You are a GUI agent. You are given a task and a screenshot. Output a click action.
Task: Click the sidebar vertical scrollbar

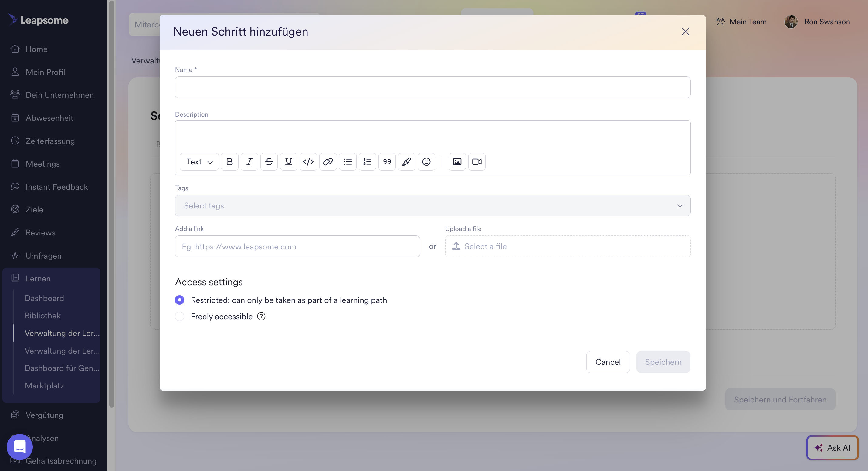pos(111,204)
